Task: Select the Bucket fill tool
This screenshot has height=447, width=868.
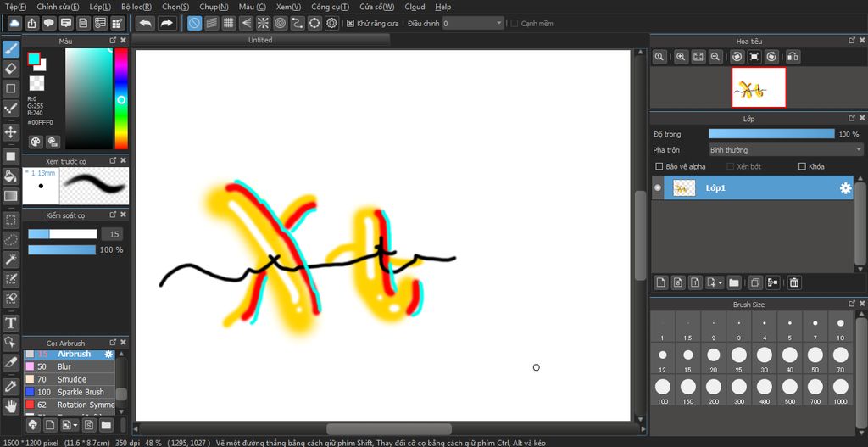Action: click(10, 176)
